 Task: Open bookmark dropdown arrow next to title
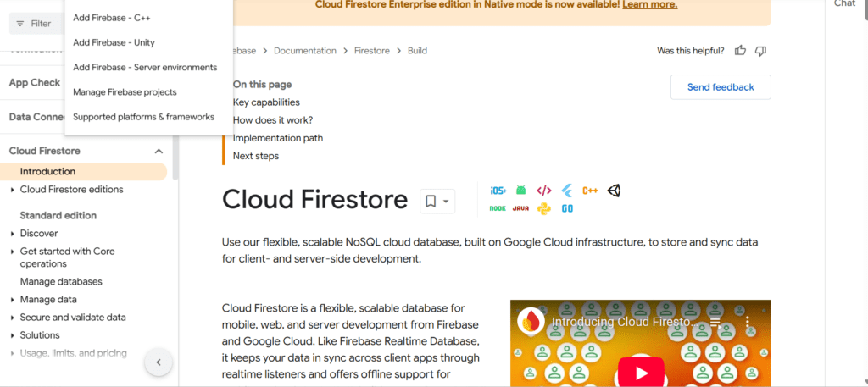tap(446, 202)
